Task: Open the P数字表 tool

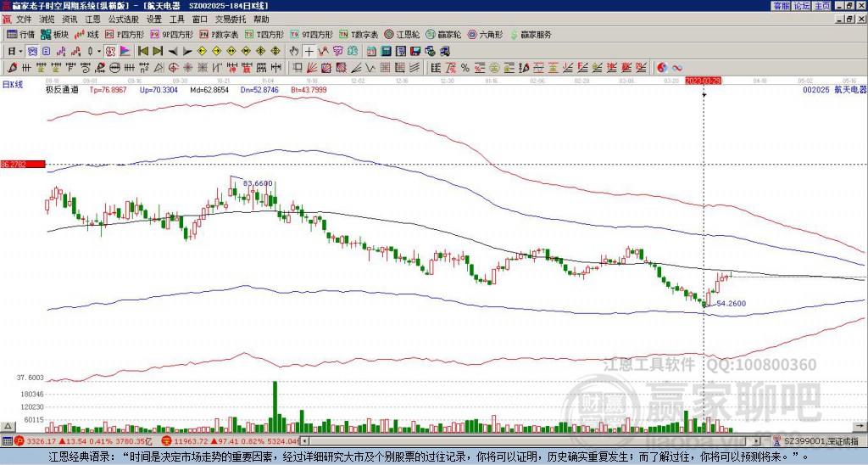Action: [x=219, y=34]
